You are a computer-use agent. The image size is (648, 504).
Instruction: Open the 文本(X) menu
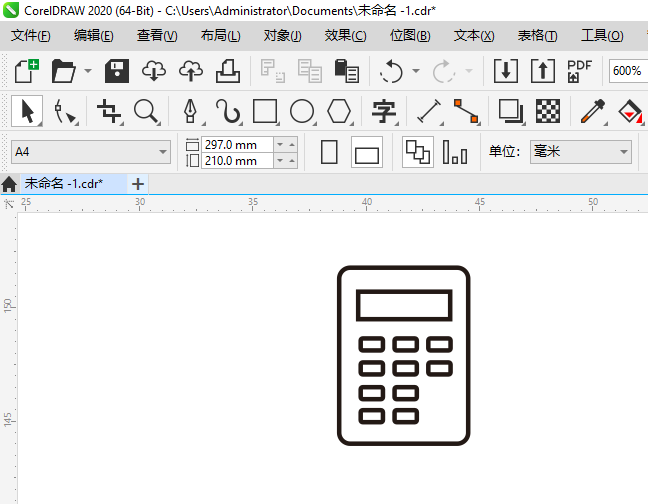pyautogui.click(x=474, y=36)
